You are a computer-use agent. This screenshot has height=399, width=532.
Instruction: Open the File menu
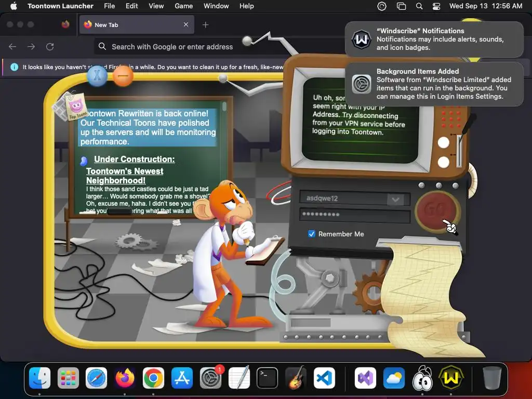(x=109, y=6)
